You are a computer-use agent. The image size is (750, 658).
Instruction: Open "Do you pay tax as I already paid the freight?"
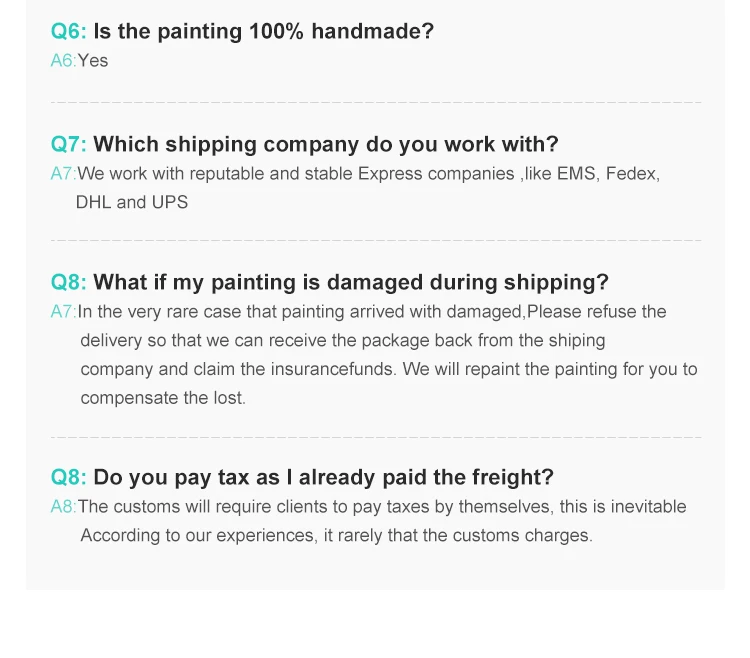(x=323, y=477)
